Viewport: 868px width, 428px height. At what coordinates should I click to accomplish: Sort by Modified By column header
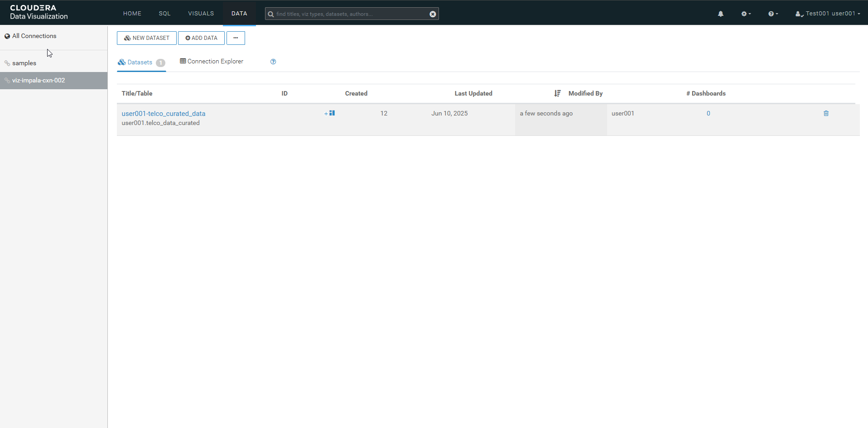coord(585,94)
